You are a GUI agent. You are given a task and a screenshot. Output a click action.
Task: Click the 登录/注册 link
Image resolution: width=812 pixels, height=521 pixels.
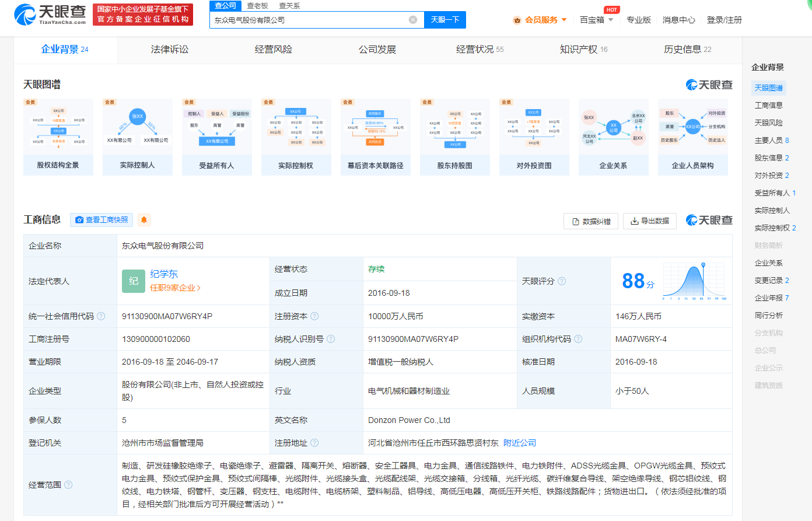tap(724, 20)
